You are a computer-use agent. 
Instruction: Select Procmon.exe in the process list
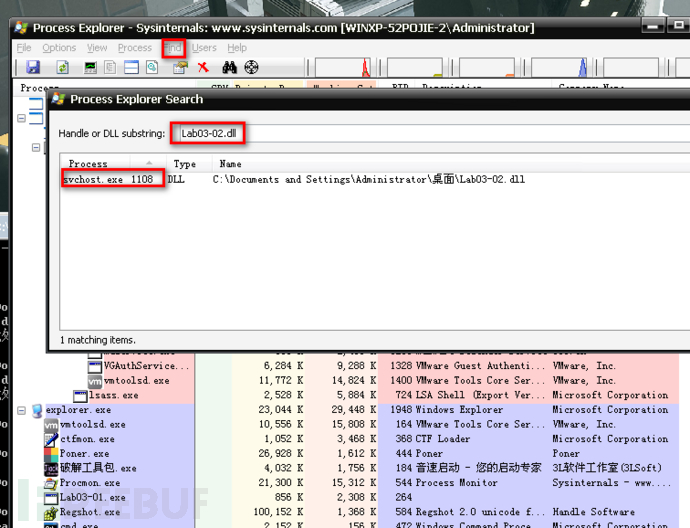pos(86,483)
